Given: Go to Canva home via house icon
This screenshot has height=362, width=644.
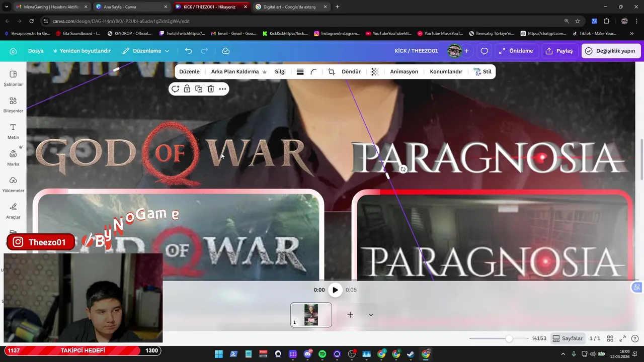Looking at the screenshot, I should pyautogui.click(x=13, y=51).
